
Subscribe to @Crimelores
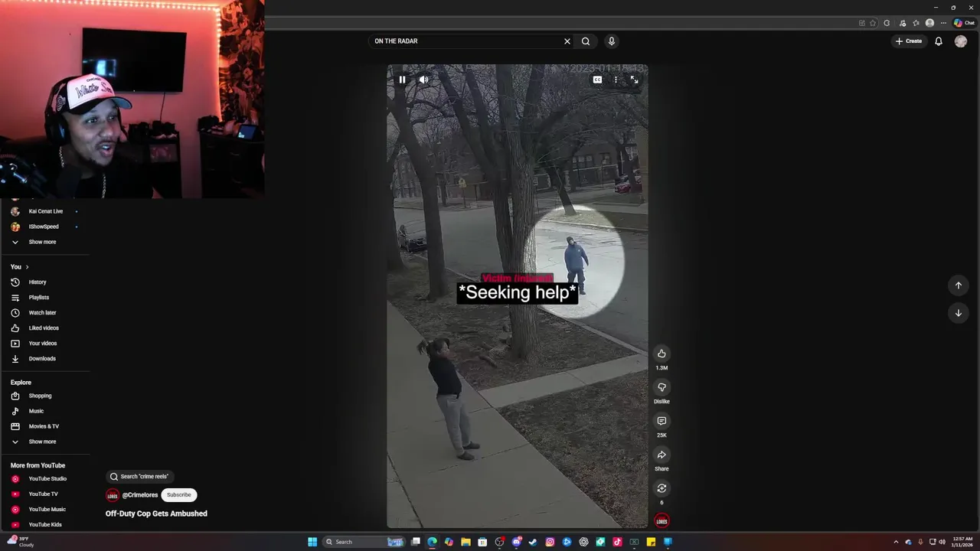[179, 495]
